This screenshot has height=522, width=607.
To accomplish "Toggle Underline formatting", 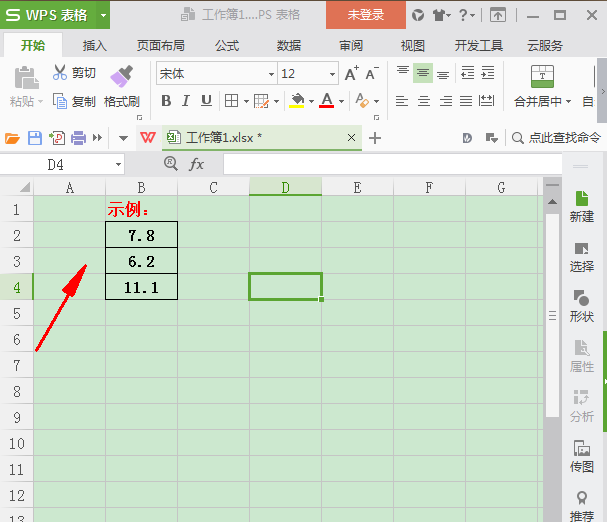I will (206, 101).
